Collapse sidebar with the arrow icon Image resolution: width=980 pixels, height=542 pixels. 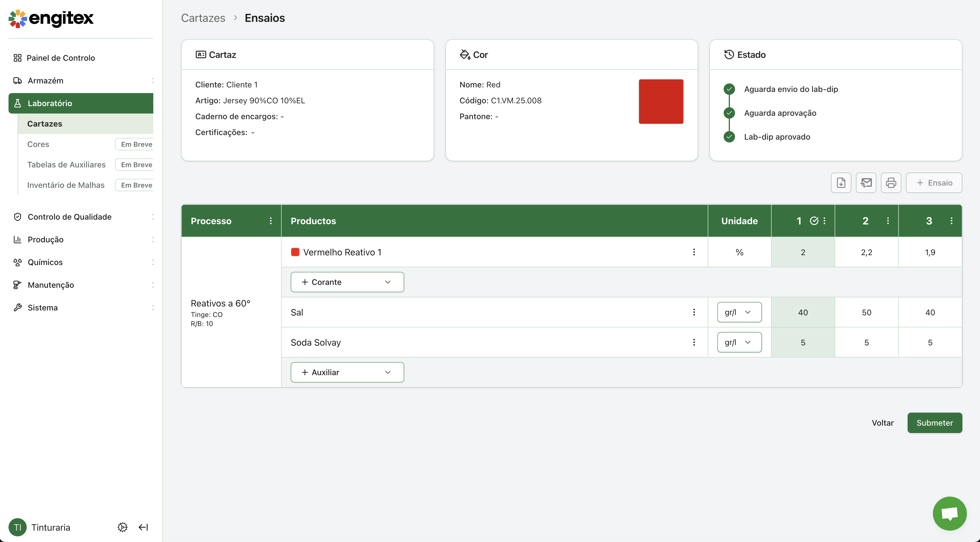(x=143, y=527)
